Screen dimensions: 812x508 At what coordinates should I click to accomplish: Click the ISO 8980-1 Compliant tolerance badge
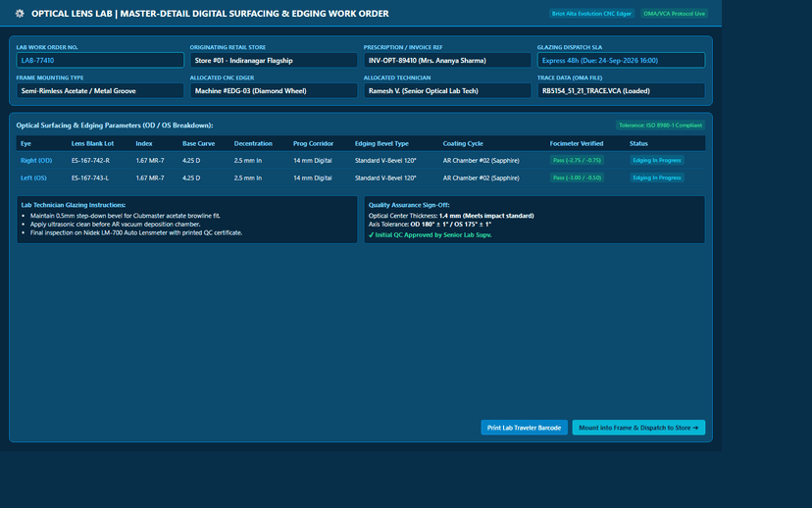pyautogui.click(x=660, y=126)
